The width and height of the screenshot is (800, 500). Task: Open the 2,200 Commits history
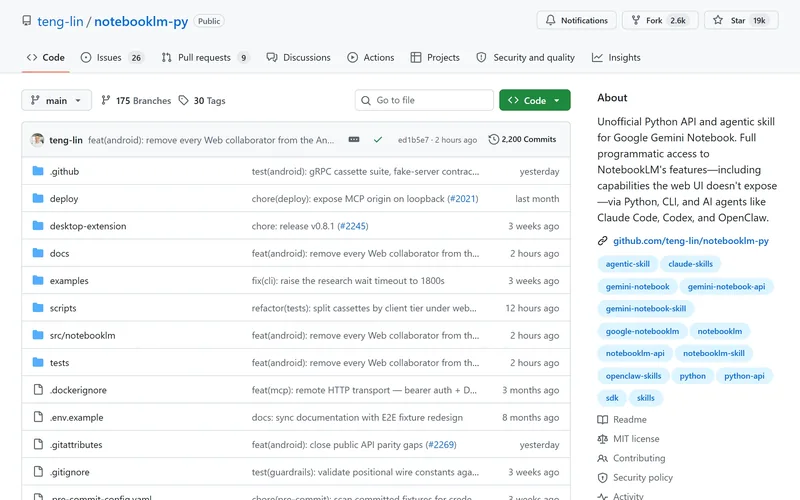[x=522, y=139]
